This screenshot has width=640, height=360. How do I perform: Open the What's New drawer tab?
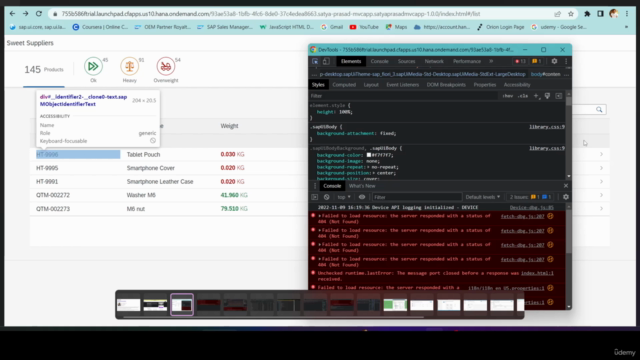point(362,186)
